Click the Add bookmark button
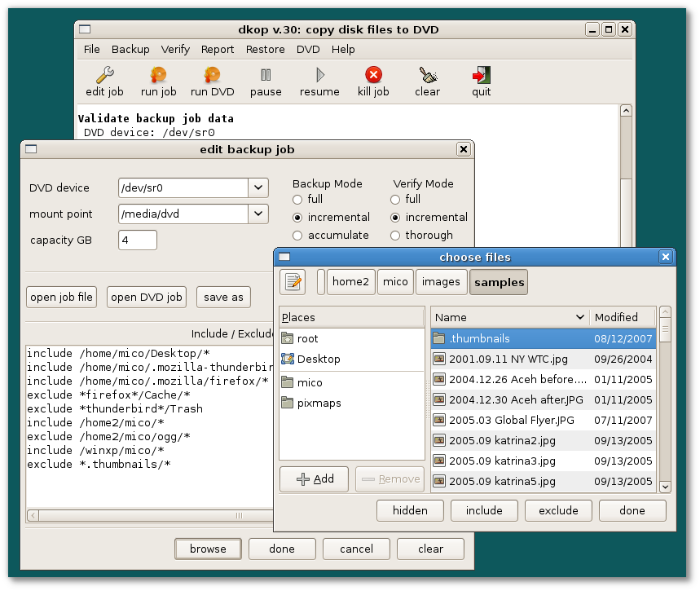The height and width of the screenshot is (591, 700). (x=315, y=479)
